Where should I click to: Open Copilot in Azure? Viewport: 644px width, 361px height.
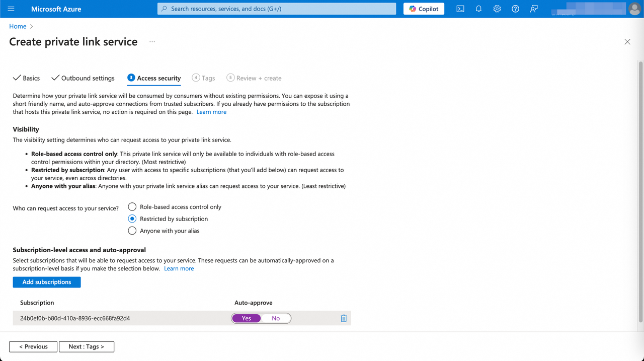tap(423, 9)
